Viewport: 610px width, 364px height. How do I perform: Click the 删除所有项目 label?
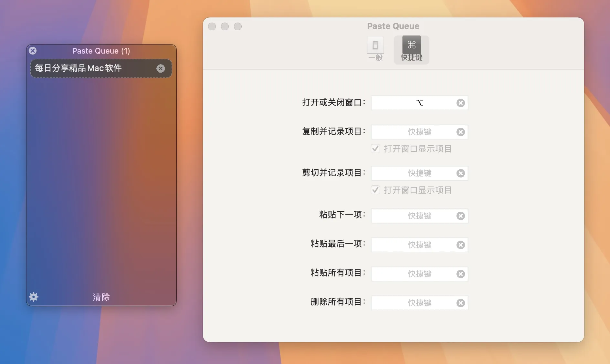(x=338, y=302)
